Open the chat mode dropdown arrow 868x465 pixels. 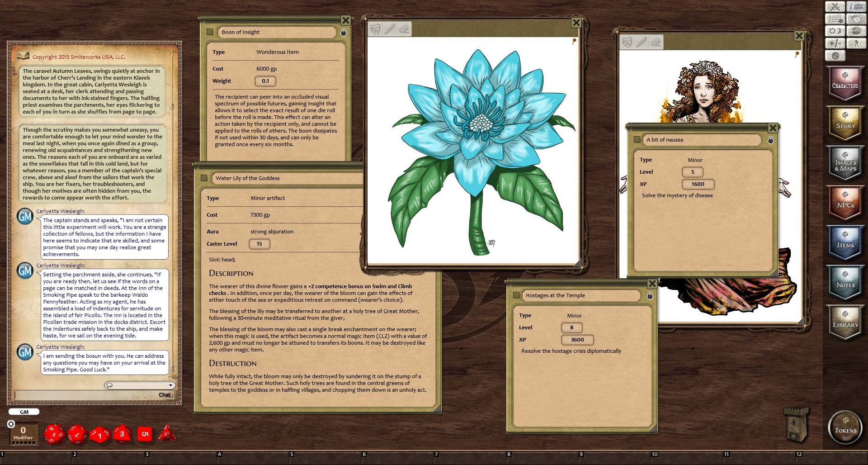(x=171, y=385)
